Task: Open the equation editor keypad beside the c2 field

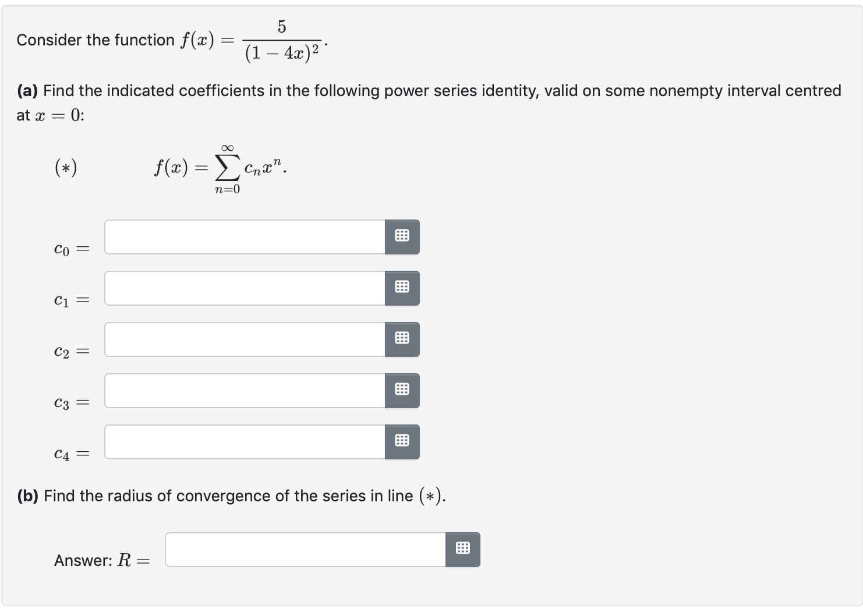Action: (x=402, y=339)
